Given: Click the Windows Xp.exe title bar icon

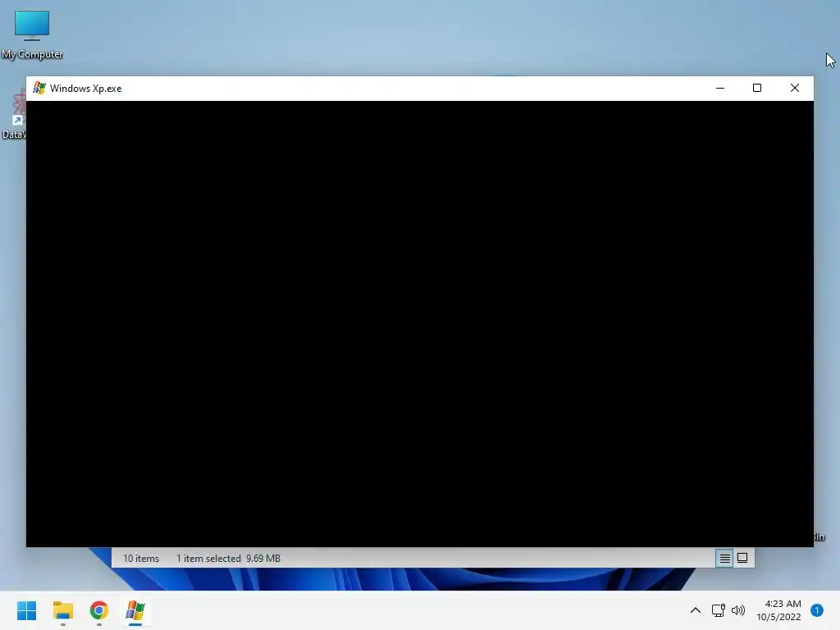Looking at the screenshot, I should [39, 88].
